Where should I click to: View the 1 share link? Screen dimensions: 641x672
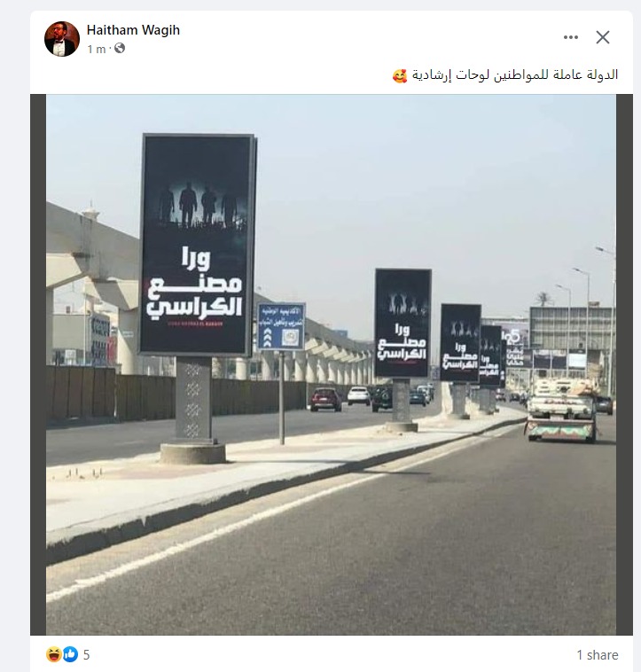598,655
